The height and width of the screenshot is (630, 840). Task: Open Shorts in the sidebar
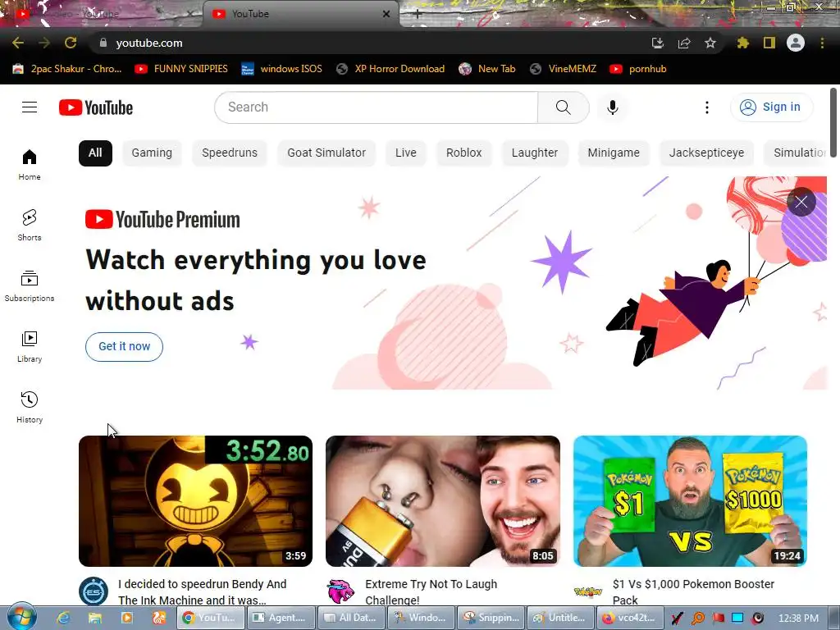pos(30,225)
